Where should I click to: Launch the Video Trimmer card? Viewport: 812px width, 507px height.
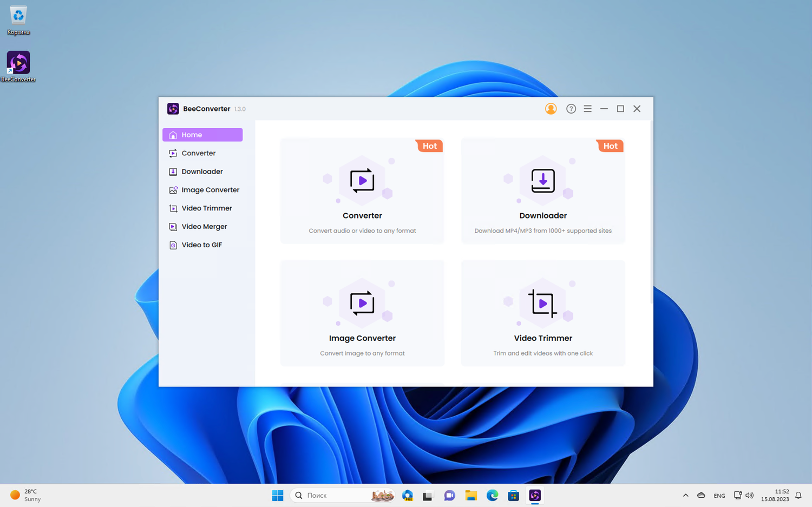coord(543,314)
